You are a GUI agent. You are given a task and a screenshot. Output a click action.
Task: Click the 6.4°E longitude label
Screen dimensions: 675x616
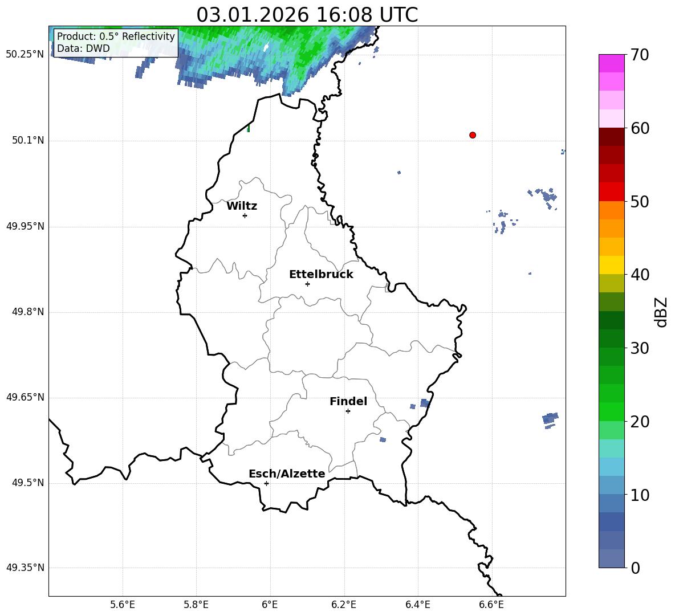point(417,605)
